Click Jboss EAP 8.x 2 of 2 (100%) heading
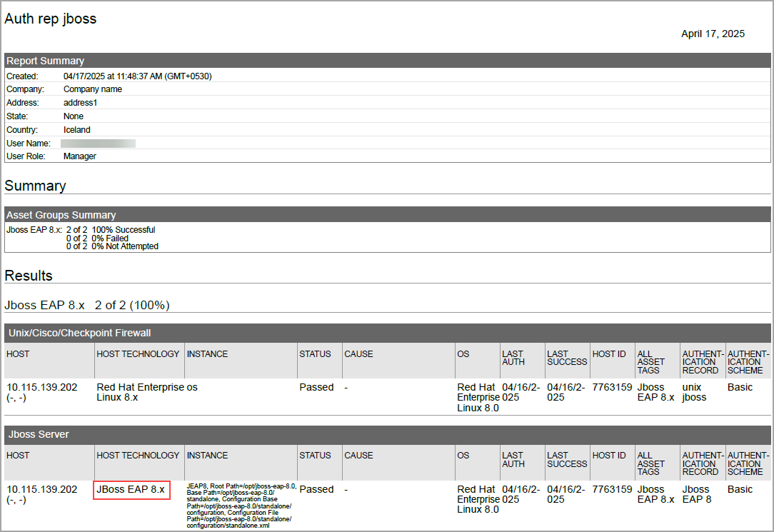This screenshot has height=532, width=774. (87, 305)
